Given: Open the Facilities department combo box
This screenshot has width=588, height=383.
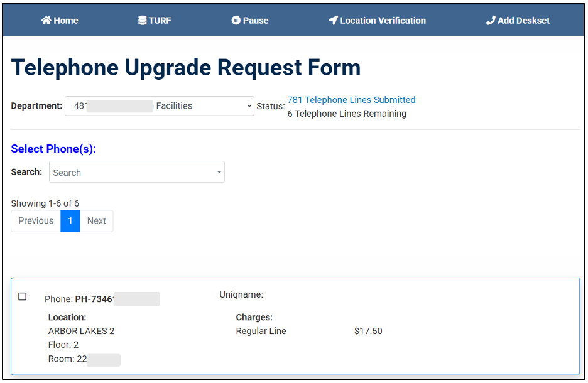Looking at the screenshot, I should tap(159, 105).
